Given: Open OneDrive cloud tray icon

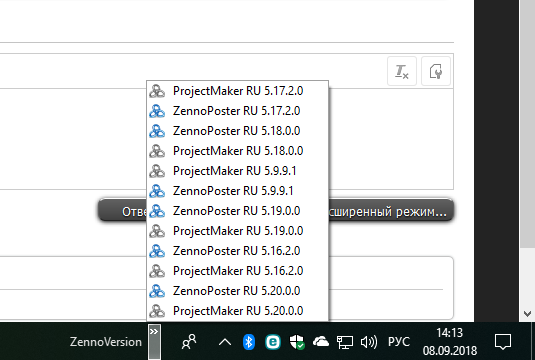Looking at the screenshot, I should click(x=321, y=342).
